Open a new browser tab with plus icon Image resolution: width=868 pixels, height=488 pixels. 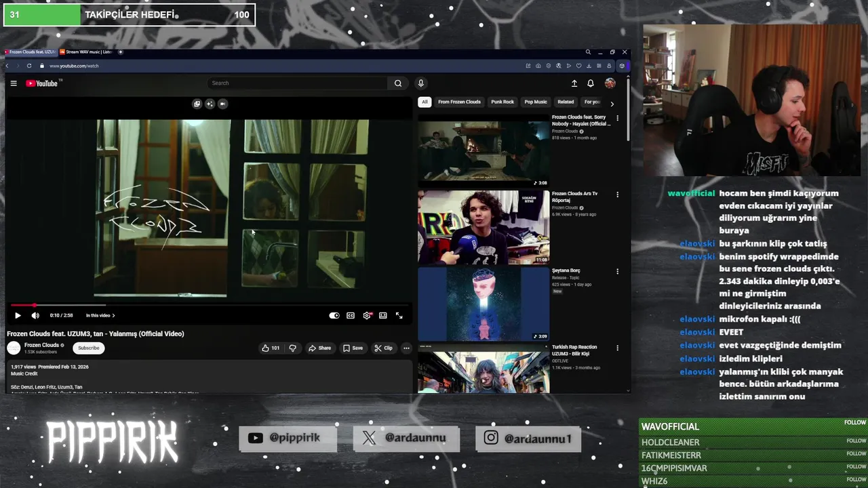click(121, 52)
